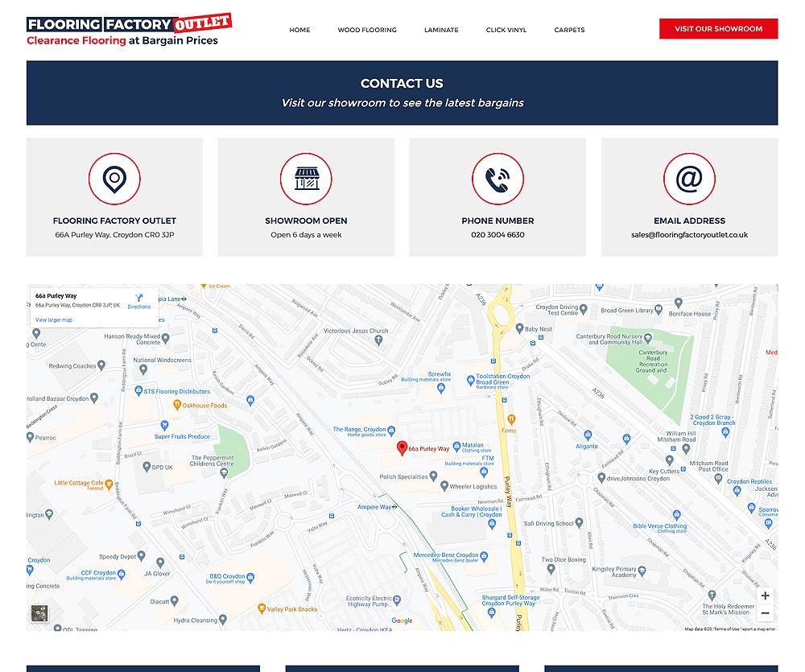805x672 pixels.
Task: Select the Screwfix map pin
Action: click(x=440, y=388)
